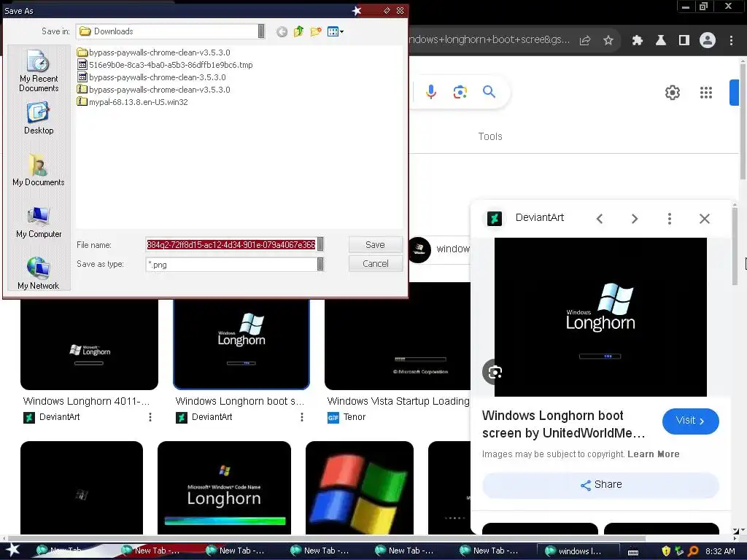Expand the File name dropdown arrow
Image resolution: width=747 pixels, height=560 pixels.
321,244
